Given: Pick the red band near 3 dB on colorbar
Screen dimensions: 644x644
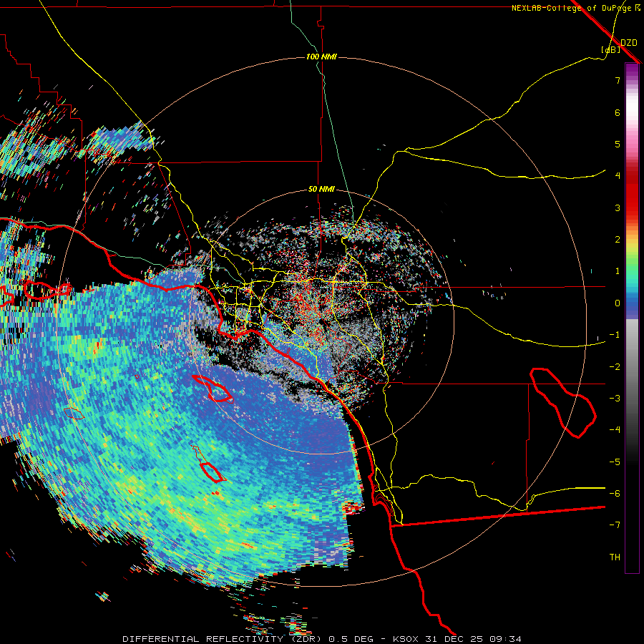Looking at the screenshot, I should coord(632,203).
